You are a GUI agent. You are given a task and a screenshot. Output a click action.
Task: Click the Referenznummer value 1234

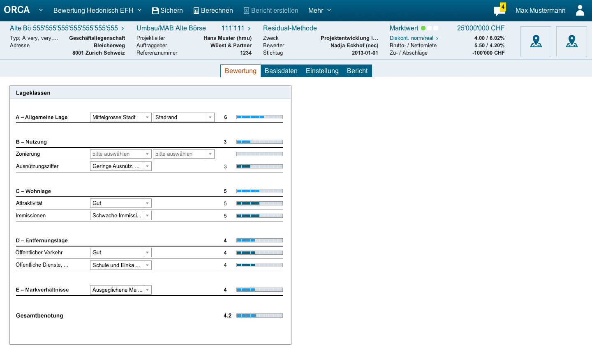tap(246, 53)
